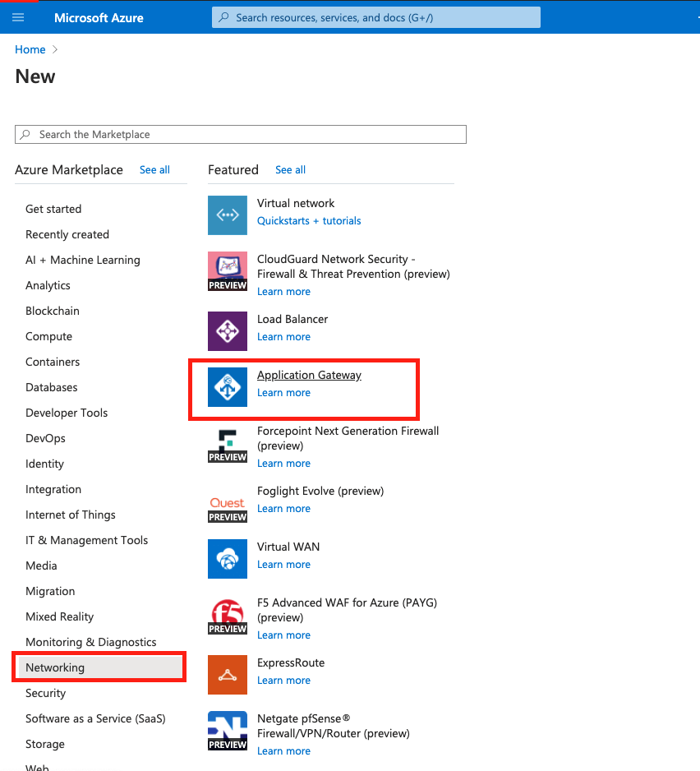Open Virtual WAN using its icon
The height and width of the screenshot is (771, 700).
click(228, 558)
